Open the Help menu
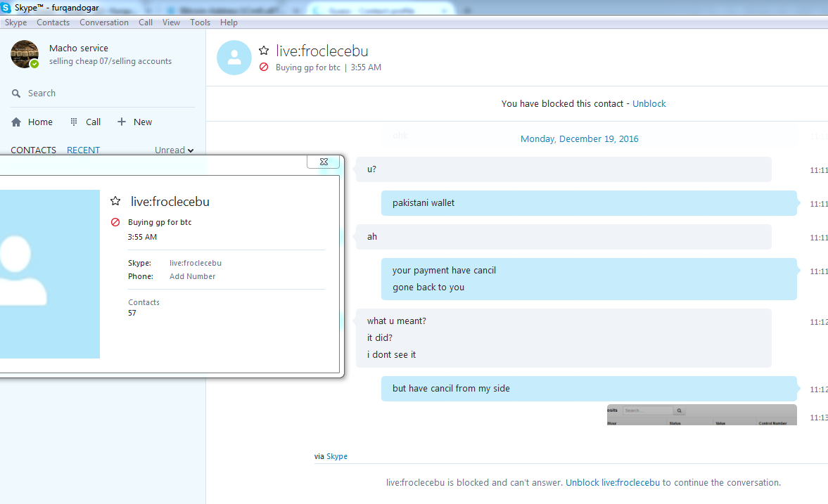 [x=229, y=22]
